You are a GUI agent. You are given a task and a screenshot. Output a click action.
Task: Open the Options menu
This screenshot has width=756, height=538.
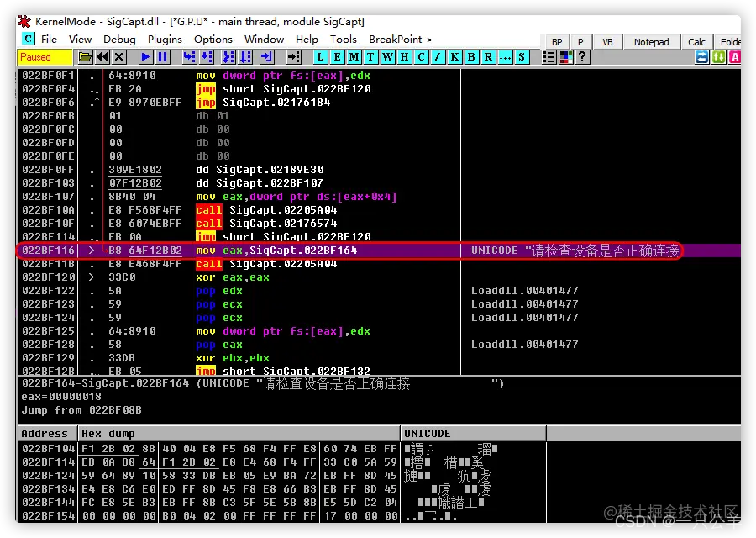coord(213,39)
